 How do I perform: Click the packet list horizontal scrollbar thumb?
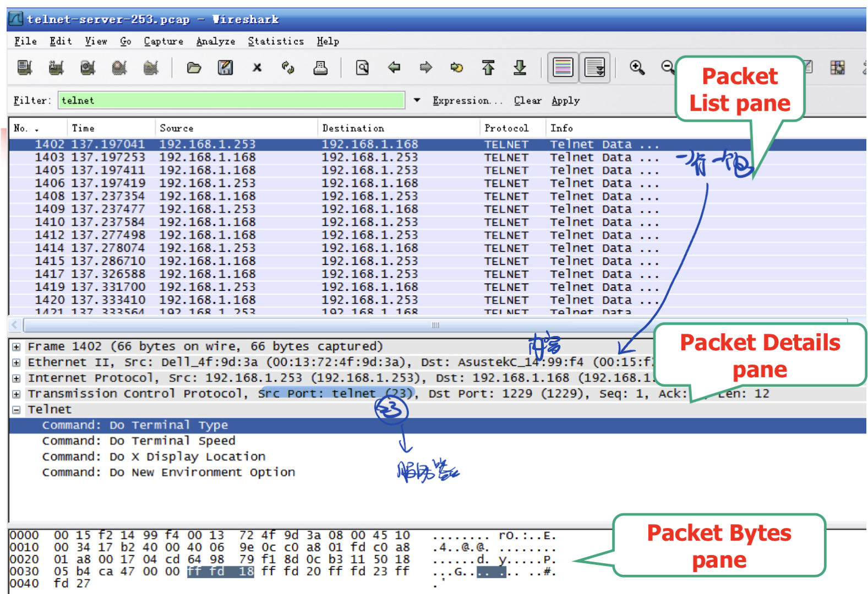click(x=435, y=325)
